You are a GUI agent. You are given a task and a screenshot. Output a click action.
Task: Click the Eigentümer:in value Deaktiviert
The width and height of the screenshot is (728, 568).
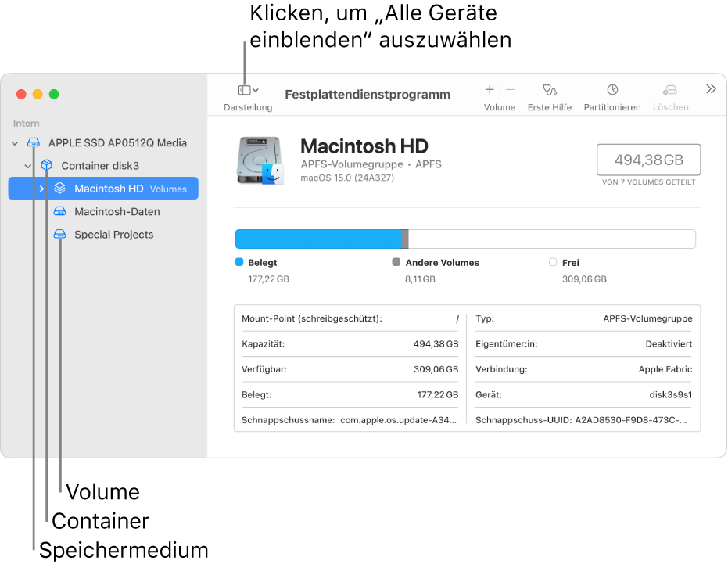click(669, 344)
